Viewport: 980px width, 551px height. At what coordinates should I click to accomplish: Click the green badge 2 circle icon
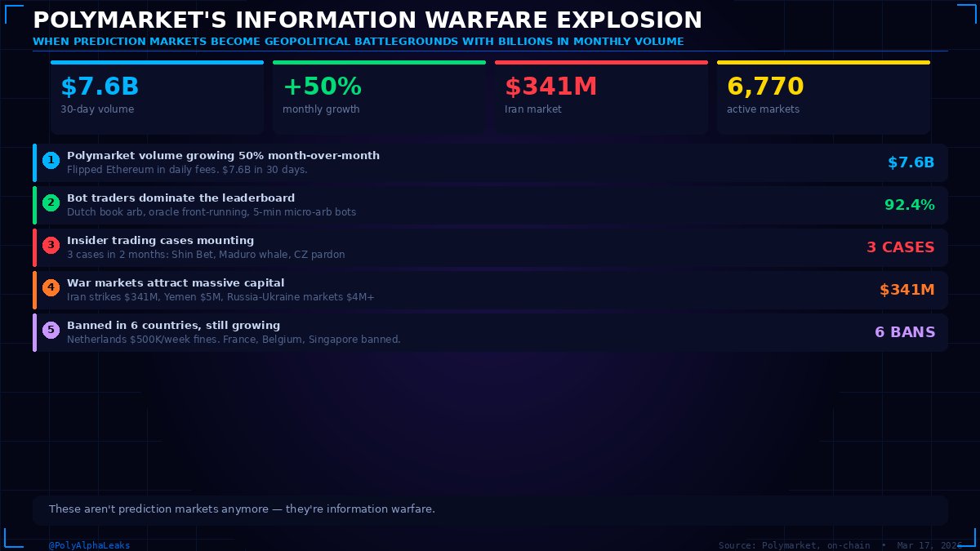pos(51,202)
